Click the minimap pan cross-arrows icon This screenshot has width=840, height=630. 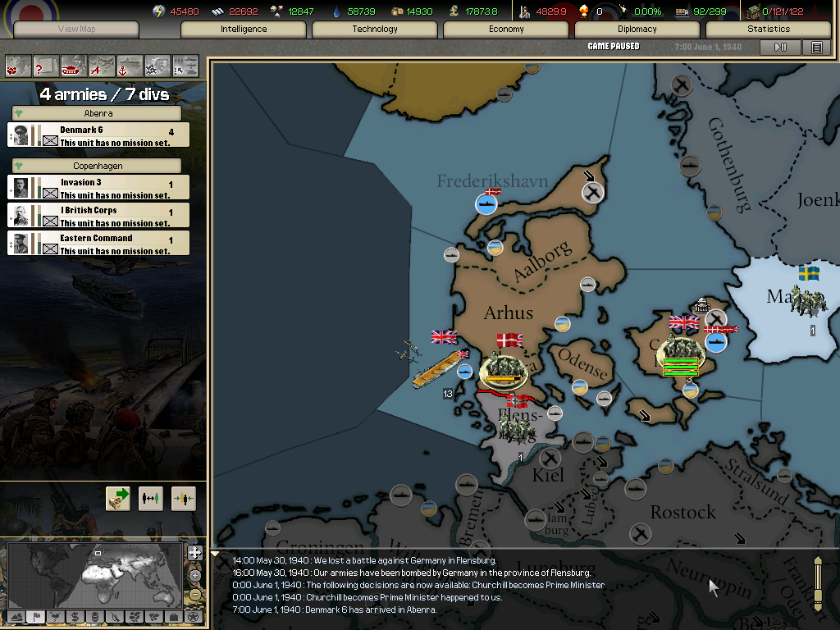click(195, 553)
